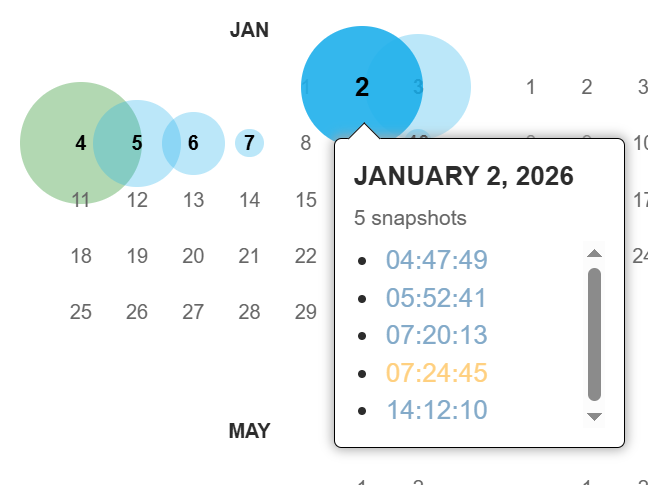Screen dimensions: 648x485
Task: Open the orange 07:24:45 snapshot
Action: tap(436, 373)
